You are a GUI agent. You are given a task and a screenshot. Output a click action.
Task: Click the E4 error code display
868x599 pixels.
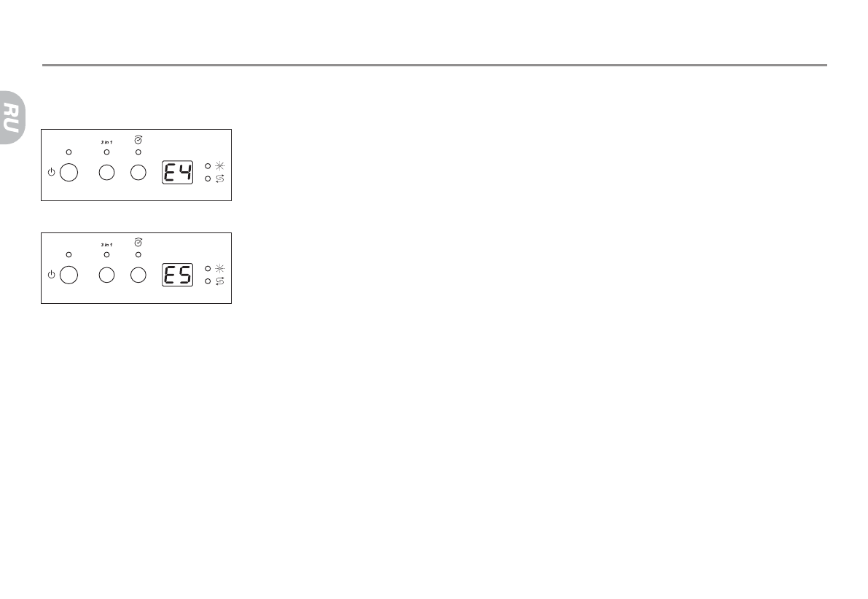click(177, 173)
